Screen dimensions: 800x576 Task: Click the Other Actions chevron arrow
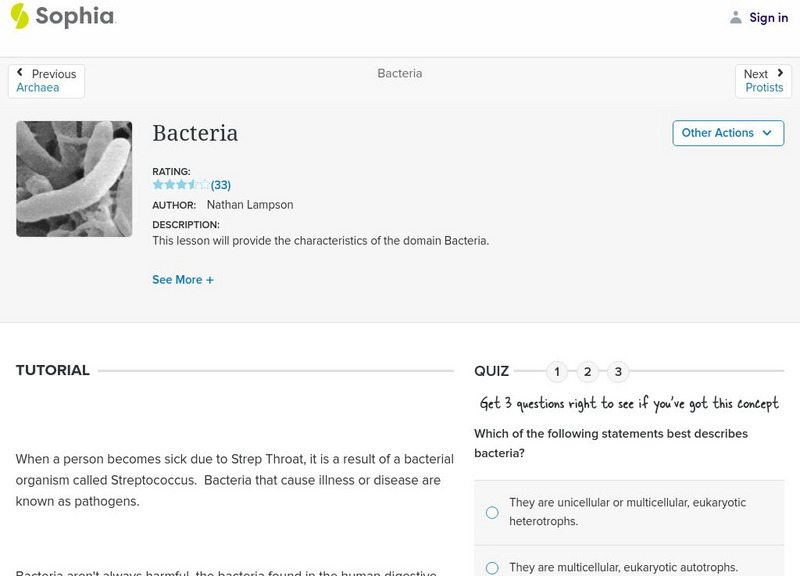pos(767,132)
